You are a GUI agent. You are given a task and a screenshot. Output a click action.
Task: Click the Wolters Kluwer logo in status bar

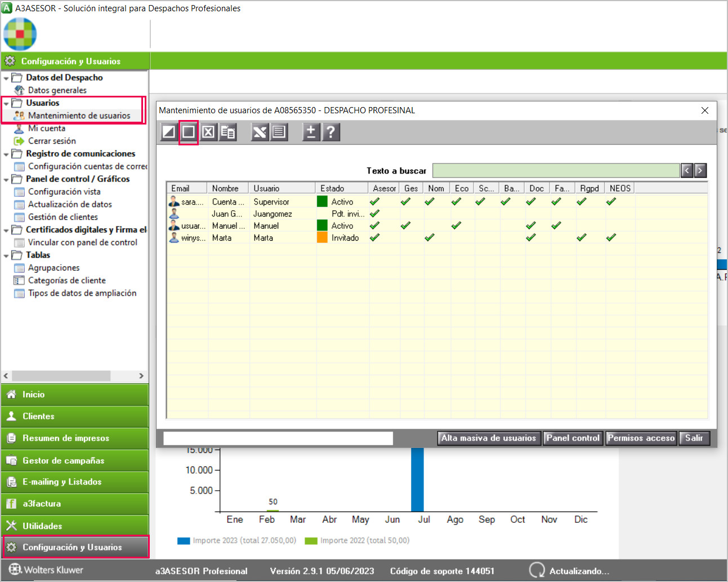coord(46,570)
